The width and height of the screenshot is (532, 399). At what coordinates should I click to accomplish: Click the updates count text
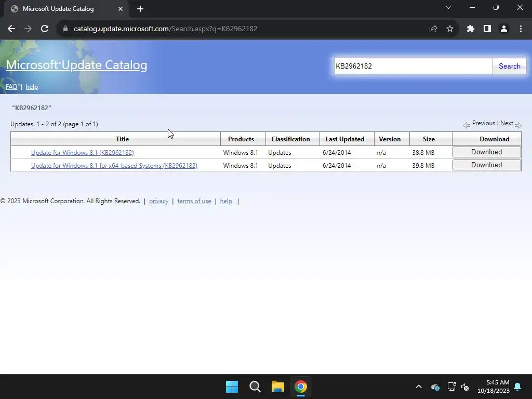(x=54, y=124)
